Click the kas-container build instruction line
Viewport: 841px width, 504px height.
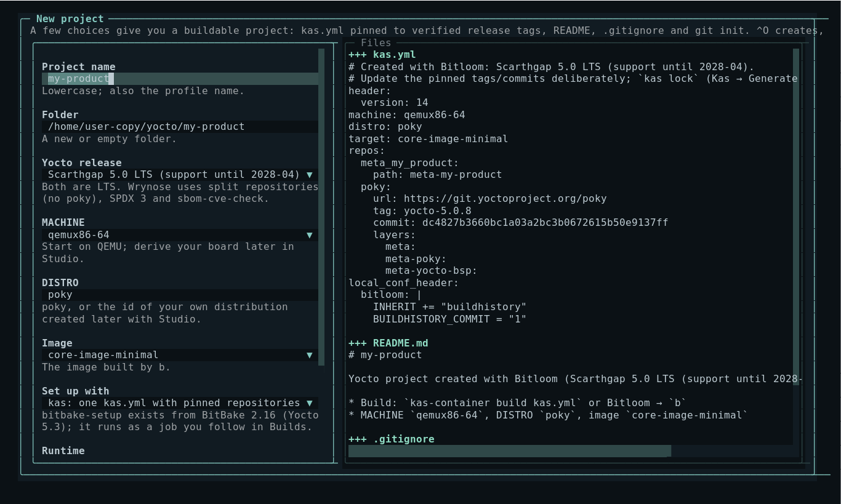pyautogui.click(x=518, y=403)
